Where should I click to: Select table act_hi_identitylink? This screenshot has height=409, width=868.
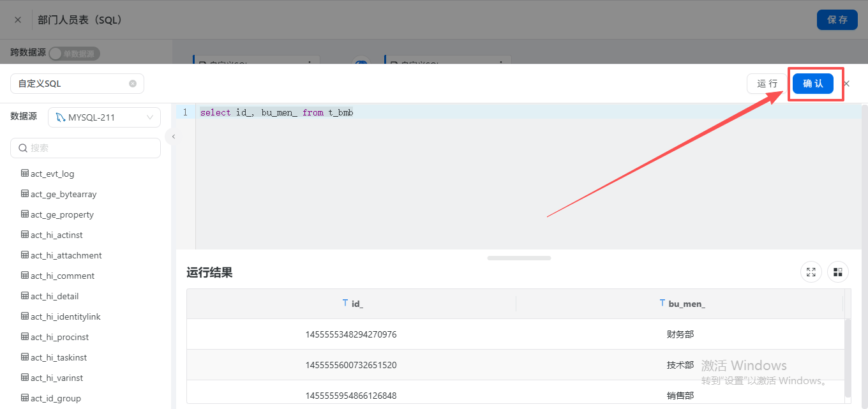pyautogui.click(x=66, y=316)
